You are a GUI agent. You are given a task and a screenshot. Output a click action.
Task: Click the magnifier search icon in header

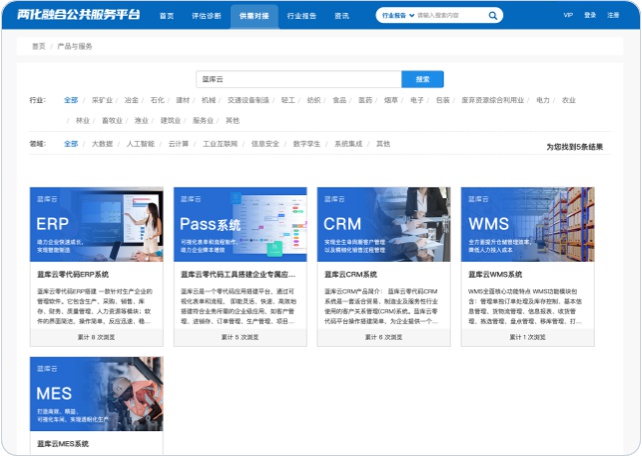493,16
